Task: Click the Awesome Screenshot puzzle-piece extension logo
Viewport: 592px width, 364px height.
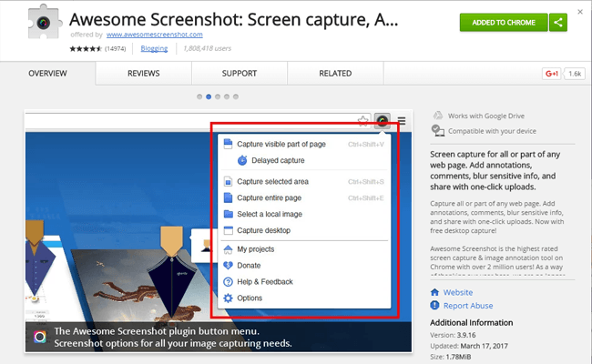Action: coord(45,22)
